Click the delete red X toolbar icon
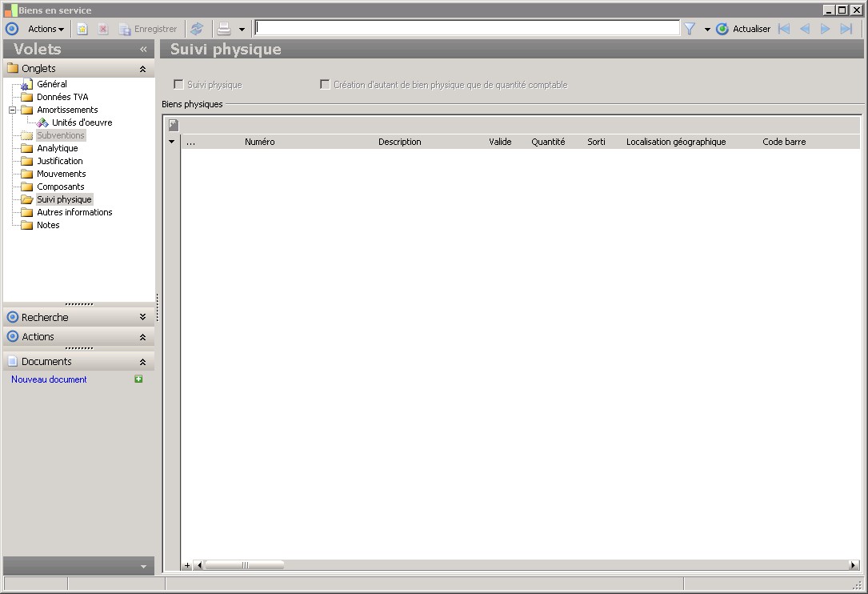The image size is (868, 594). coord(103,29)
